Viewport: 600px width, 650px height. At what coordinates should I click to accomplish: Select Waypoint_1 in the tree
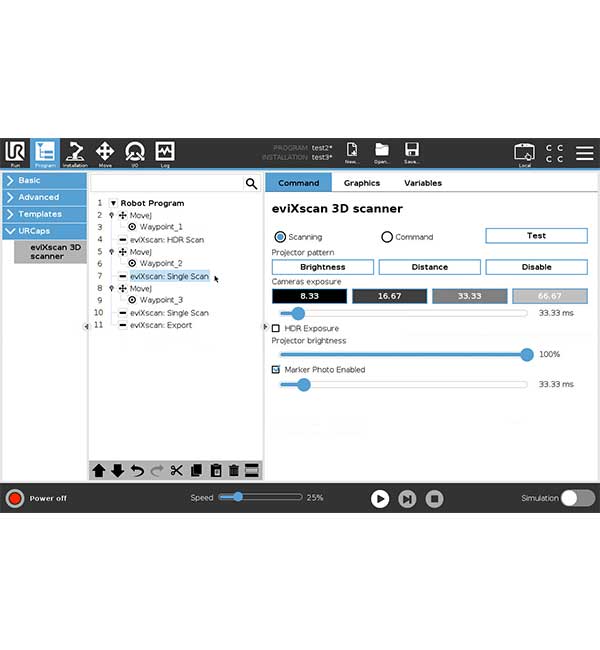[x=161, y=227]
